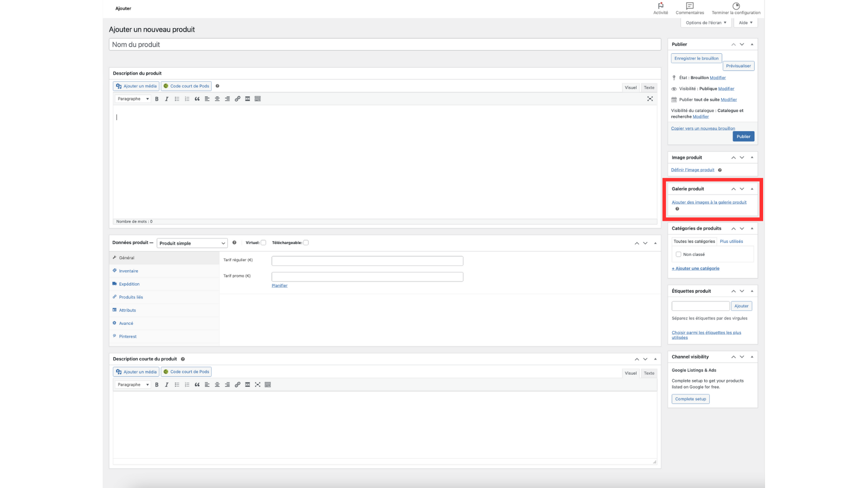
Task: Click insert link icon in description toolbar
Action: [237, 99]
